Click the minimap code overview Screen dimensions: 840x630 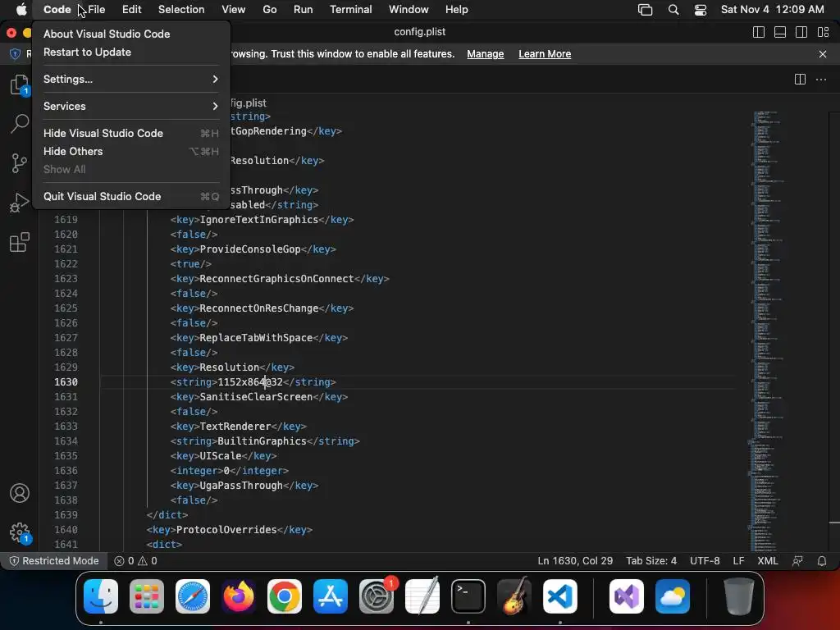pos(768,331)
